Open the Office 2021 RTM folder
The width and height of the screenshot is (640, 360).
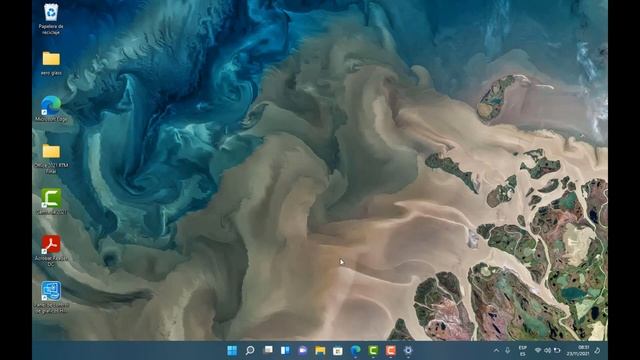coord(51,158)
